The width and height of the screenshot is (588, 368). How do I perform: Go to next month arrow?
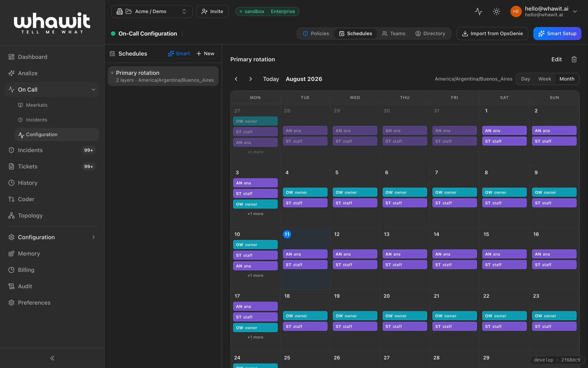251,79
